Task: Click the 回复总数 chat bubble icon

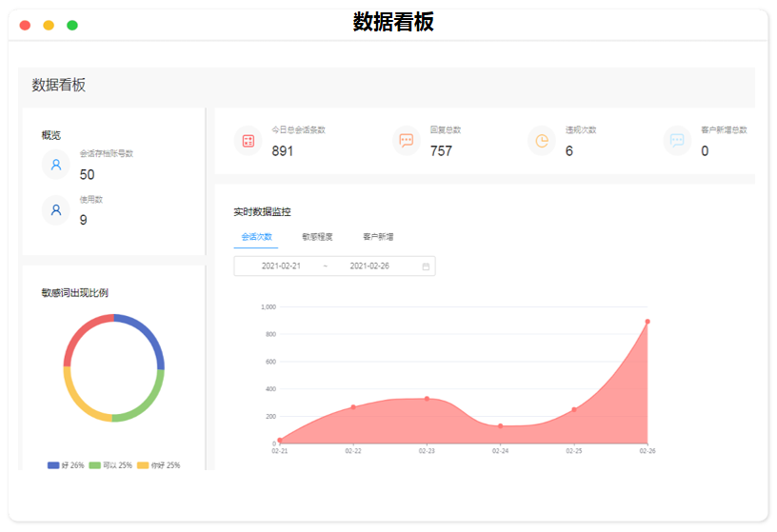Action: (407, 141)
